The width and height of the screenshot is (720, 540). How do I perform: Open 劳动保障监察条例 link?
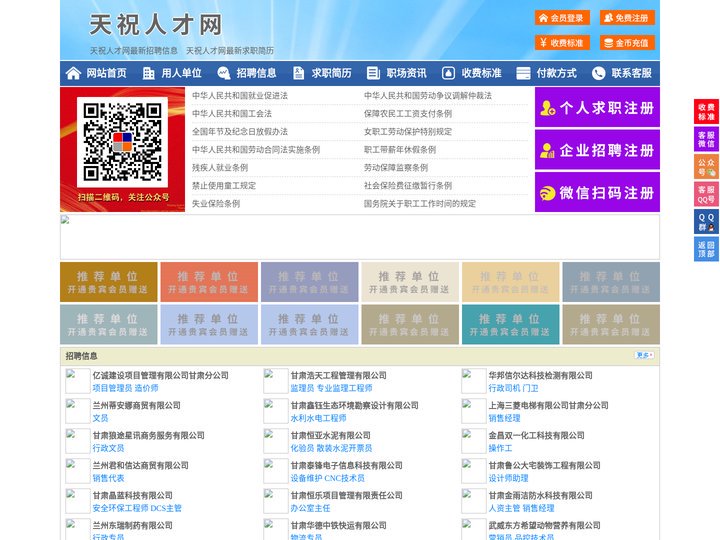[x=396, y=168]
